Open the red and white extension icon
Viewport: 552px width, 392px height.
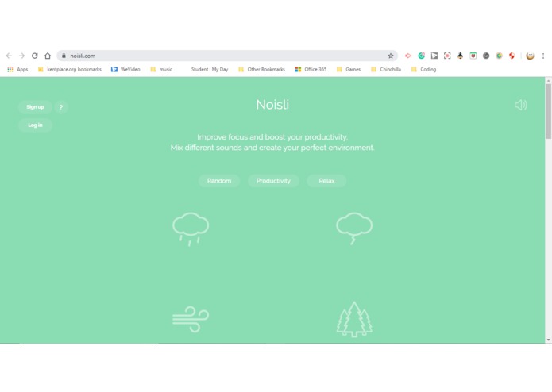(x=511, y=56)
